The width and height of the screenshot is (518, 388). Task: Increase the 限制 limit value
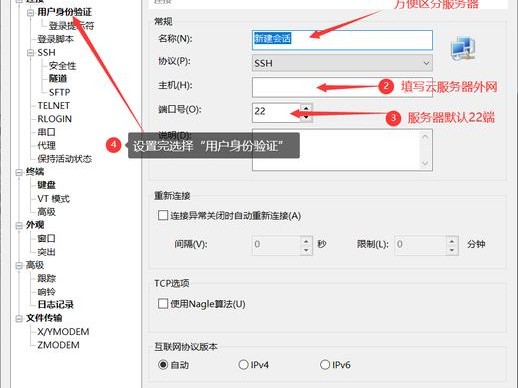pos(452,241)
